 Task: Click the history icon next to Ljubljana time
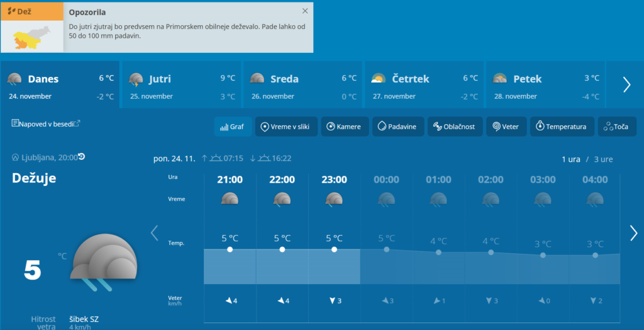point(81,157)
